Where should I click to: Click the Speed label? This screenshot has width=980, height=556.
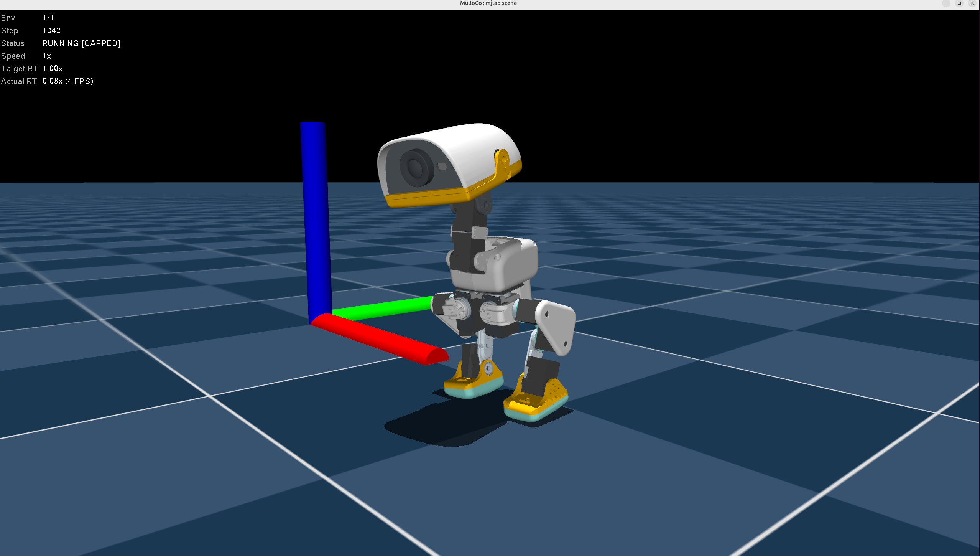(x=13, y=56)
